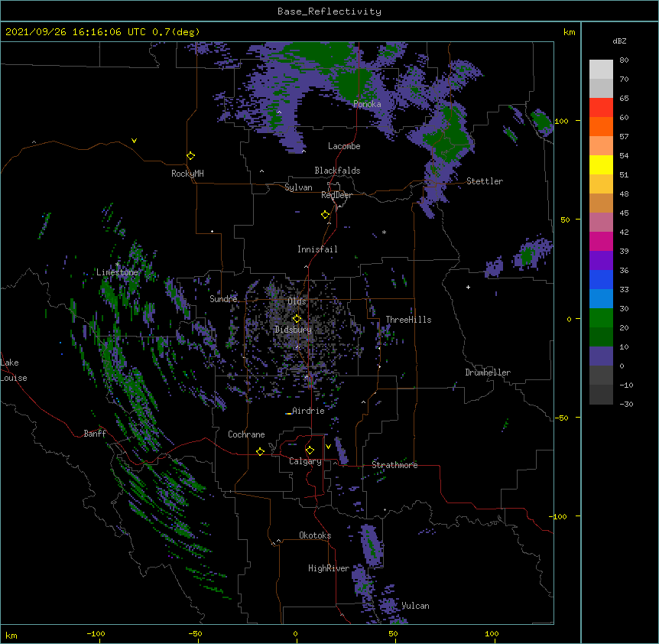Click the magenta 42 dBZ legend color
Image resolution: width=659 pixels, height=644 pixels.
[601, 241]
